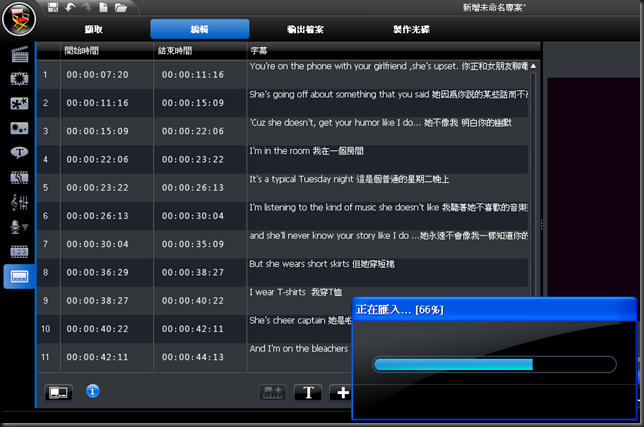The image size is (644, 427).
Task: Select subtitle 'I'm listening to the kind of music'
Action: click(389, 208)
